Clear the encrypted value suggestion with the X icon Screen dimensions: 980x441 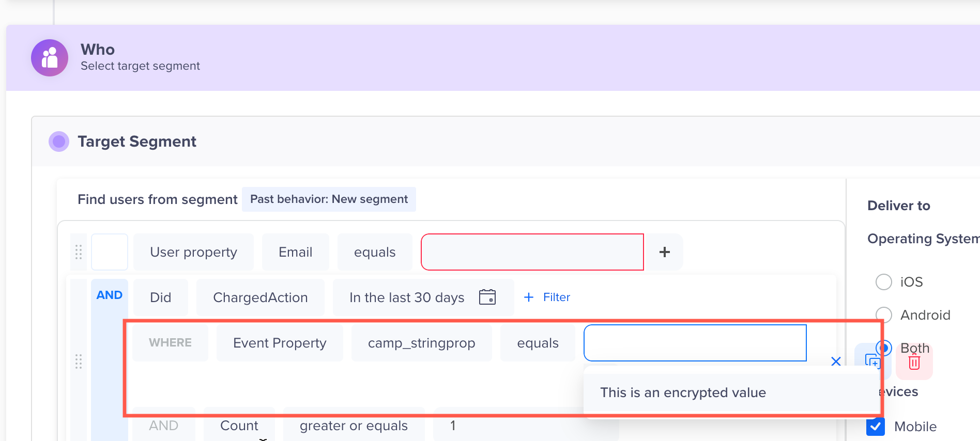(836, 361)
